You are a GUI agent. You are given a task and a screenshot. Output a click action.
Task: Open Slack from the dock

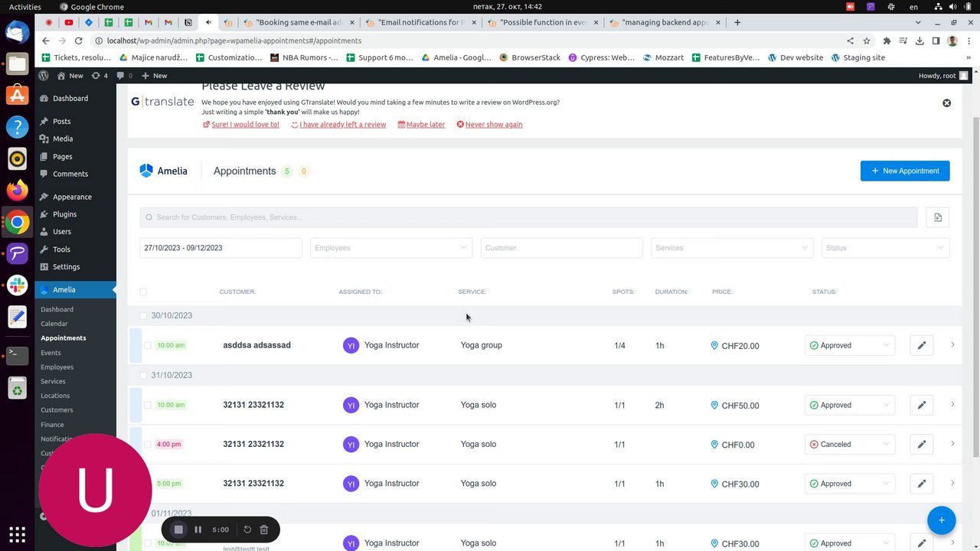coord(17,285)
